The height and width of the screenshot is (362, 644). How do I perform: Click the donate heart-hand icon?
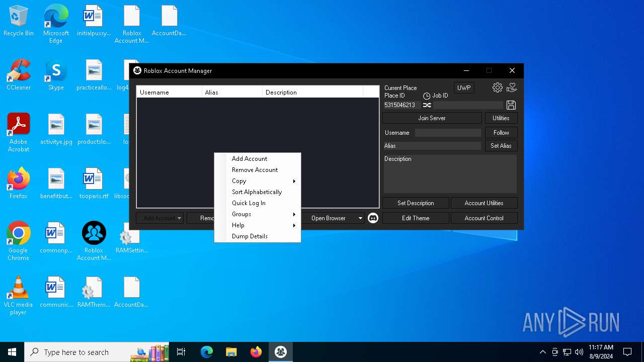[512, 87]
